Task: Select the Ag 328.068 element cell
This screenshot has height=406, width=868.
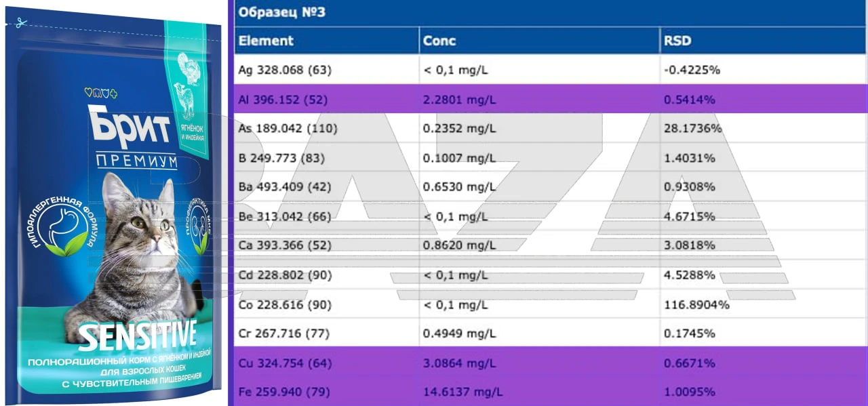Action: coord(285,70)
